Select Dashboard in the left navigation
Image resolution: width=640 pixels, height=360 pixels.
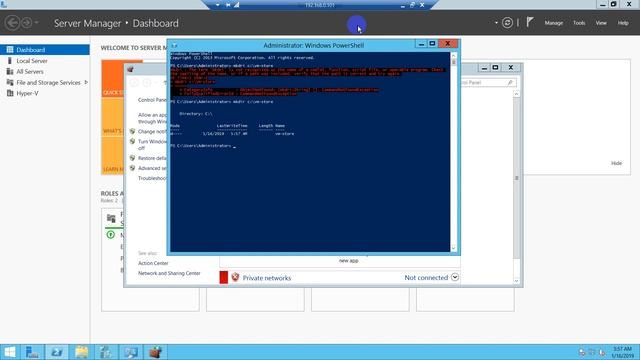pos(44,50)
